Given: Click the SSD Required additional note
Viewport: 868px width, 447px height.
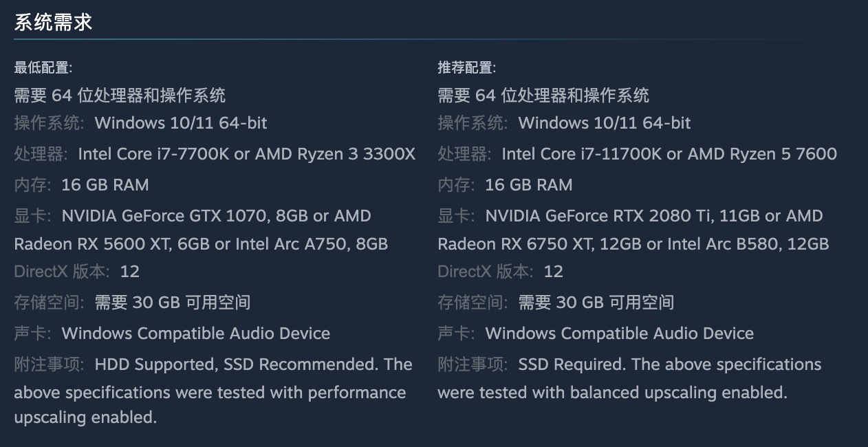Looking at the screenshot, I should [x=572, y=364].
